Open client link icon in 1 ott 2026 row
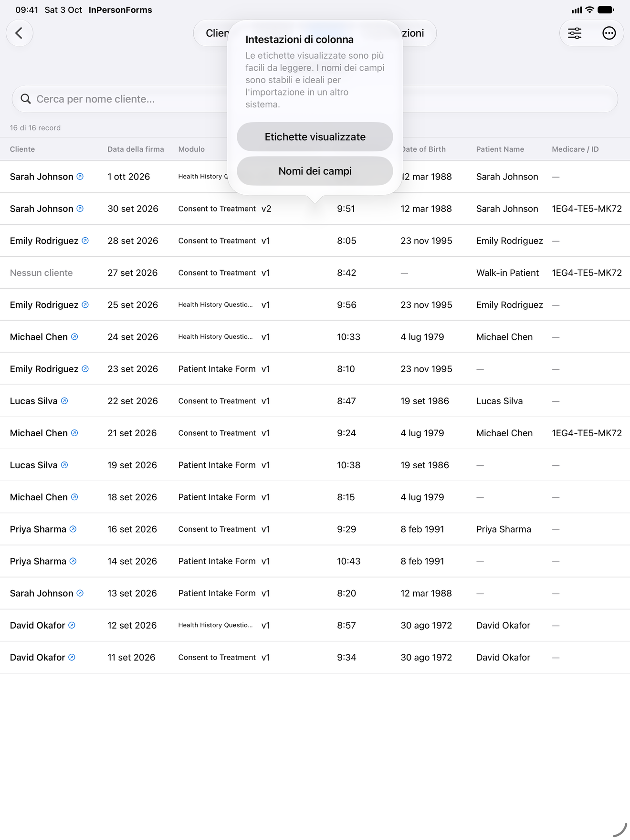Image resolution: width=630 pixels, height=840 pixels. coord(80,177)
